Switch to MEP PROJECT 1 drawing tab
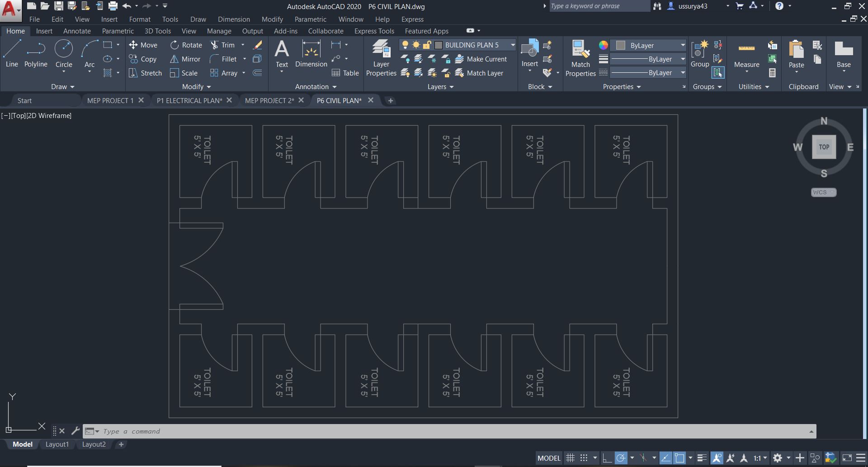868x467 pixels. [110, 100]
